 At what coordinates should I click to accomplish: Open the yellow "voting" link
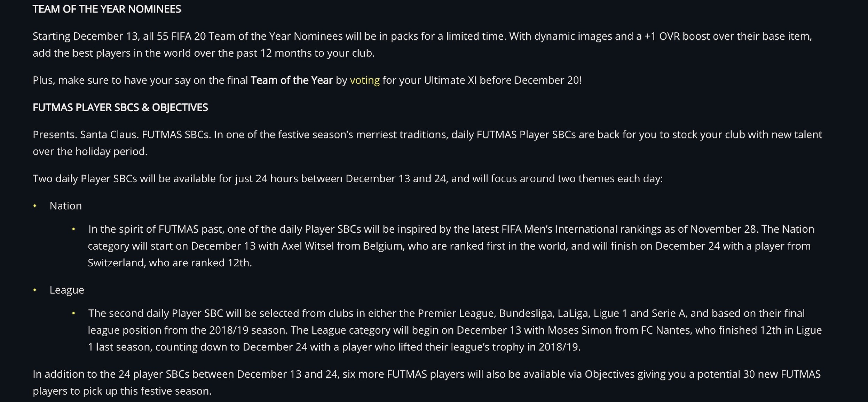(x=364, y=80)
